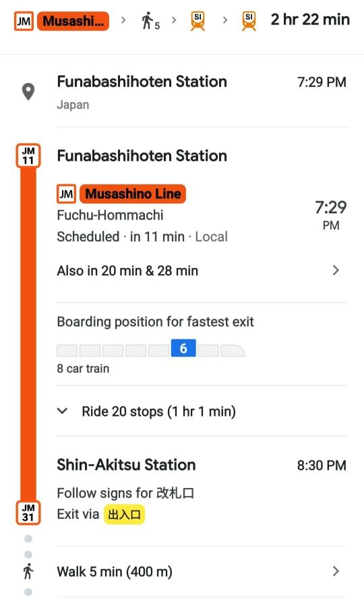Select car 6 in boarding position diagram
364x600 pixels.
pyautogui.click(x=183, y=348)
